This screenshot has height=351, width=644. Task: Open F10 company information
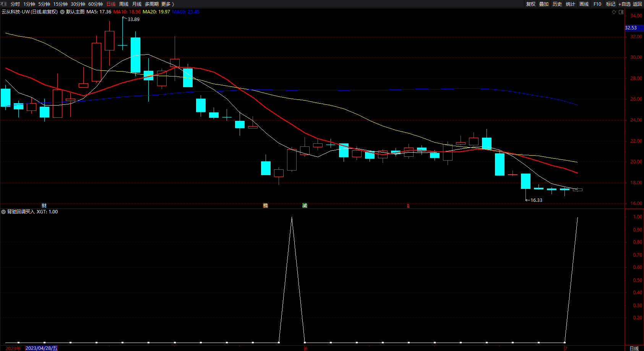pos(597,4)
